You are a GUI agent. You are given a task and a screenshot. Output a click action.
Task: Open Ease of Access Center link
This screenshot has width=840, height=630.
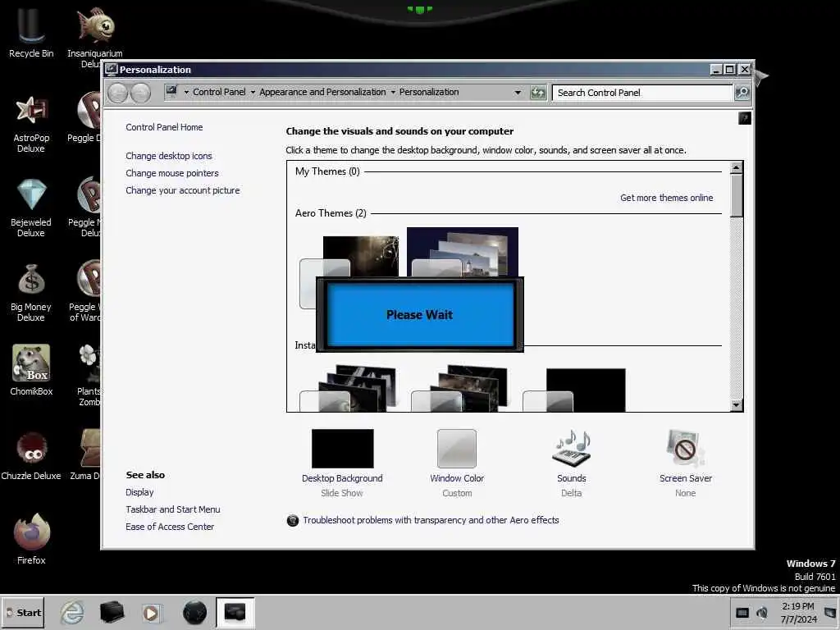click(170, 527)
